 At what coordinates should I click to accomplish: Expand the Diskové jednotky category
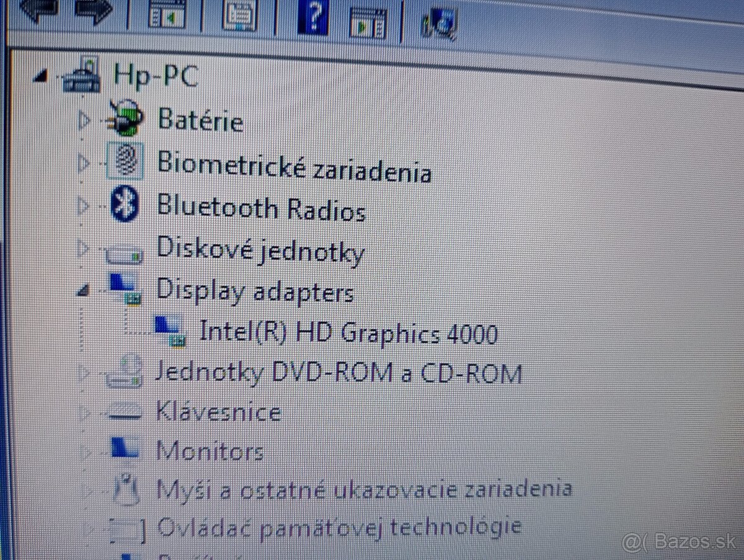82,248
